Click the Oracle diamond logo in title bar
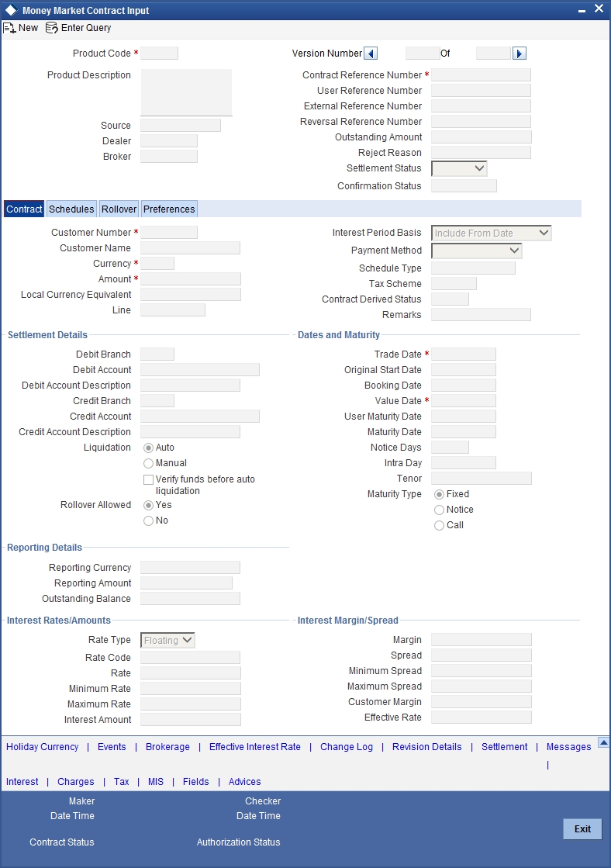 [11, 11]
